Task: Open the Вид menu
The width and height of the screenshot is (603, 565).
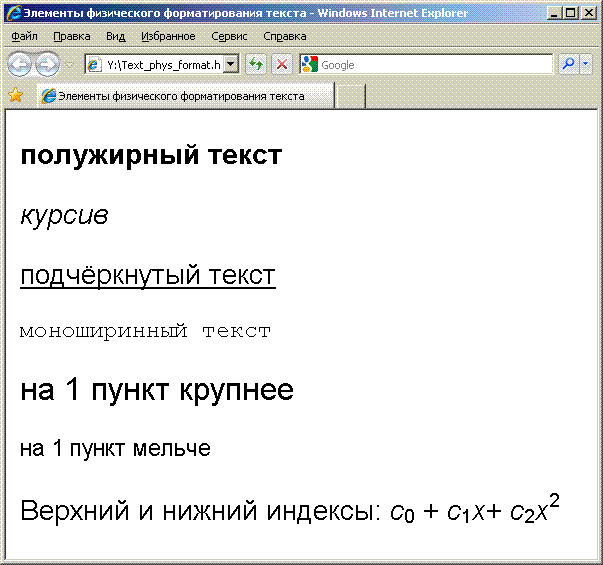Action: point(116,36)
